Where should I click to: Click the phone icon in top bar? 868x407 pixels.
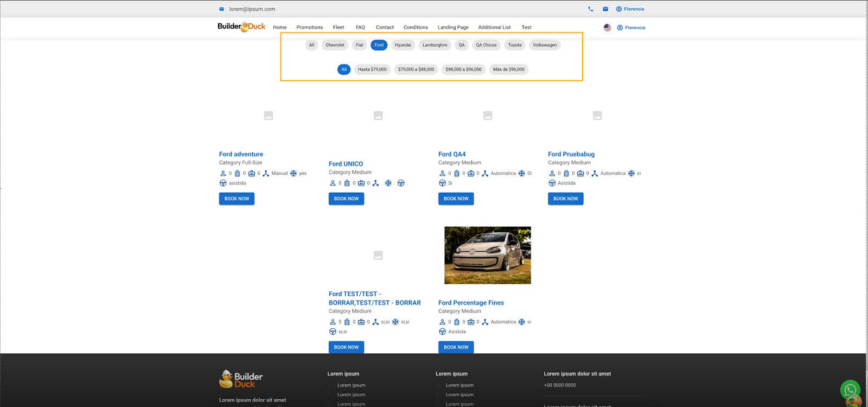pyautogui.click(x=590, y=9)
